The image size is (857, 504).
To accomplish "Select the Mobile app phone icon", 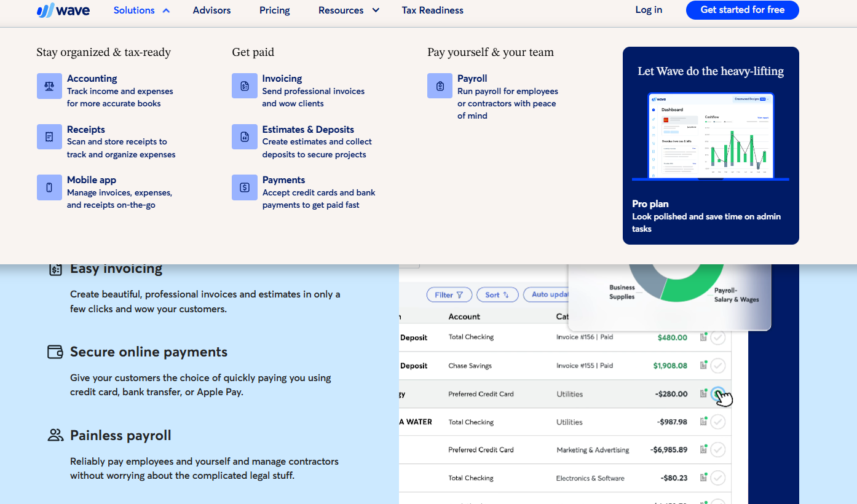I will click(x=49, y=187).
